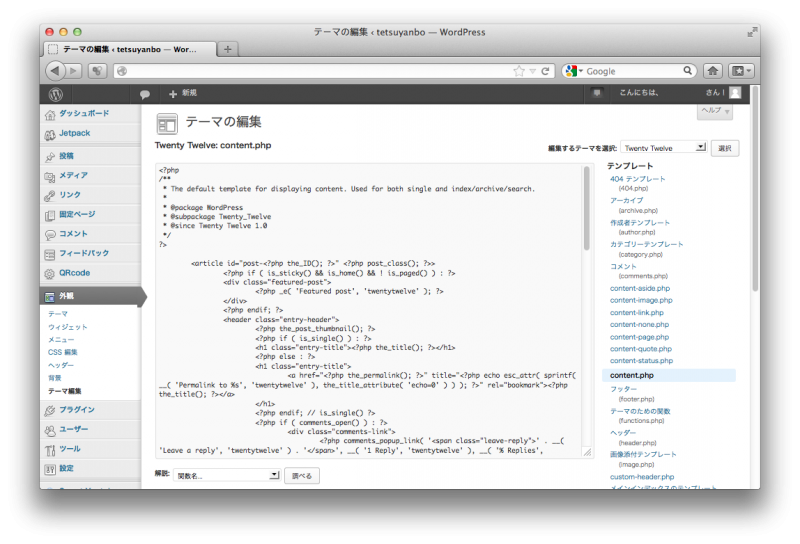Open プラグイン plugins menu
The height and width of the screenshot is (544, 800).
pyautogui.click(x=77, y=410)
